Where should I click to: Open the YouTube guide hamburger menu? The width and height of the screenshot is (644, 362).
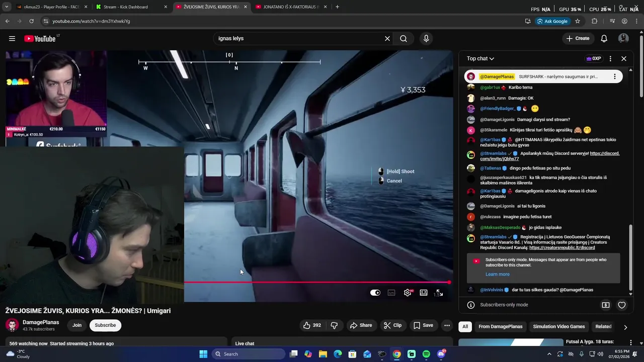point(12,39)
